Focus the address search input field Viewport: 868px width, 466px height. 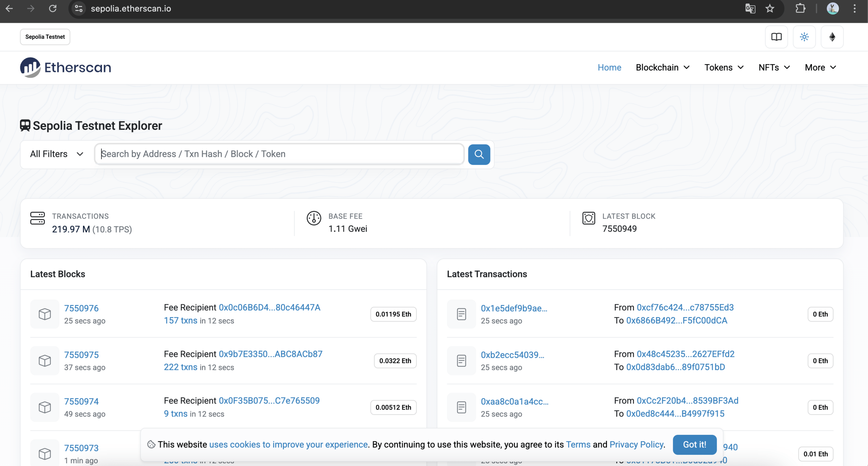(279, 154)
